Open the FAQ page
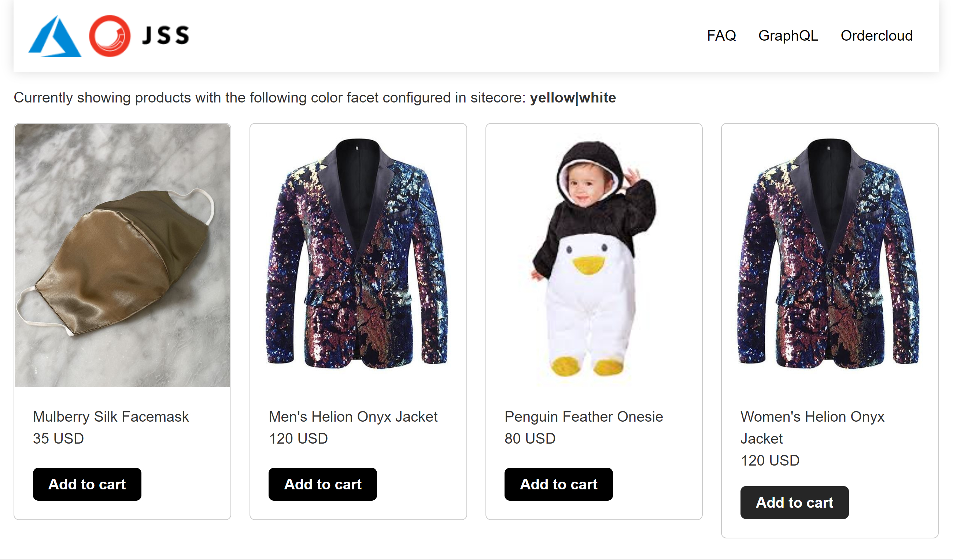The height and width of the screenshot is (560, 953). (721, 36)
